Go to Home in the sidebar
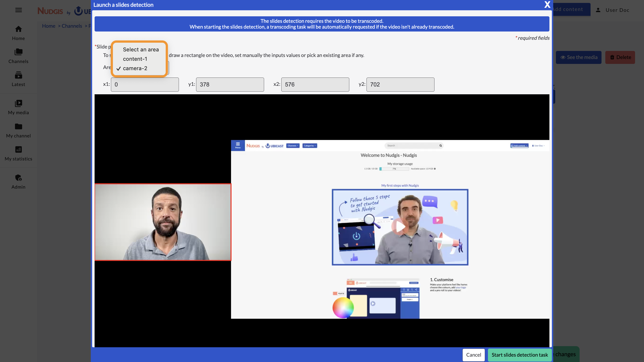The width and height of the screenshot is (644, 362). coord(19,33)
